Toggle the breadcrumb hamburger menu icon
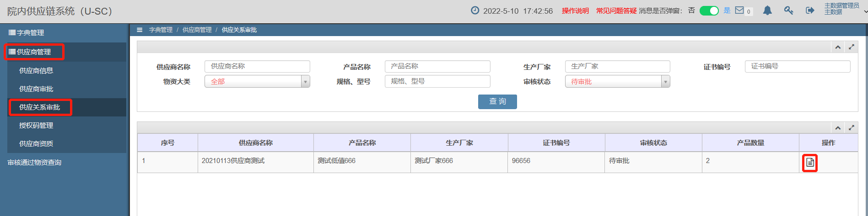Viewport: 868px width, 216px height. (x=140, y=30)
